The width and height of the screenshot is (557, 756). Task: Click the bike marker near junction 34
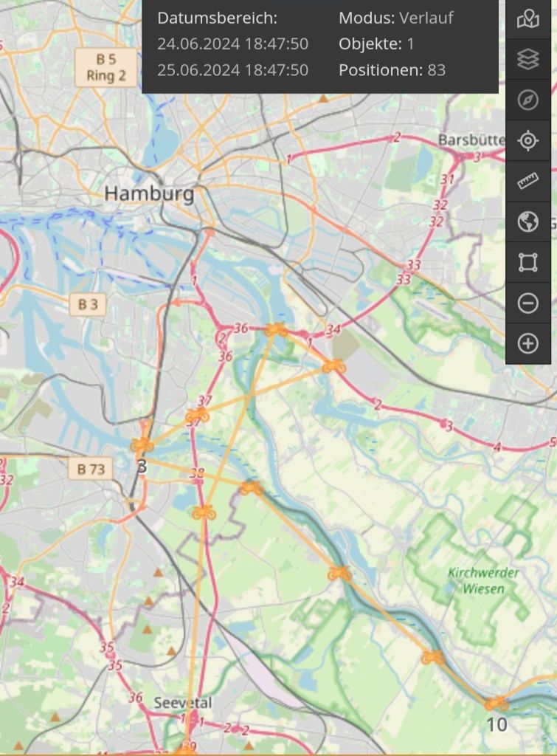334,366
